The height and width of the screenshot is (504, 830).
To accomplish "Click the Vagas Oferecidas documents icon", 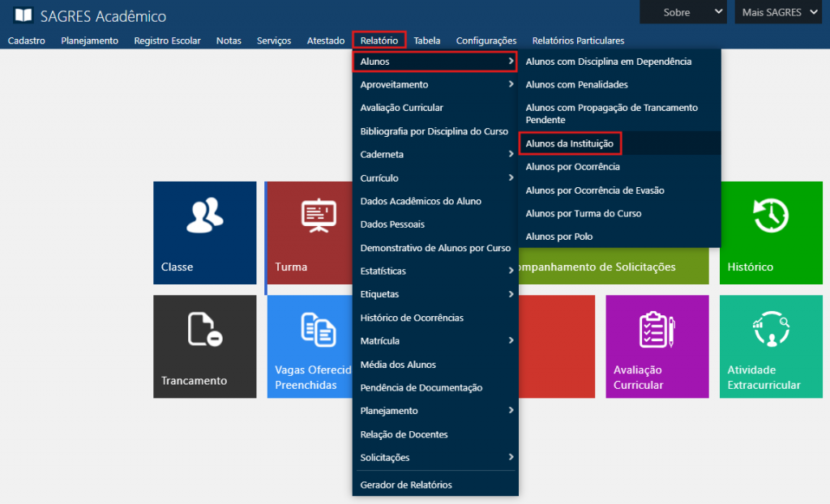I will [x=318, y=329].
